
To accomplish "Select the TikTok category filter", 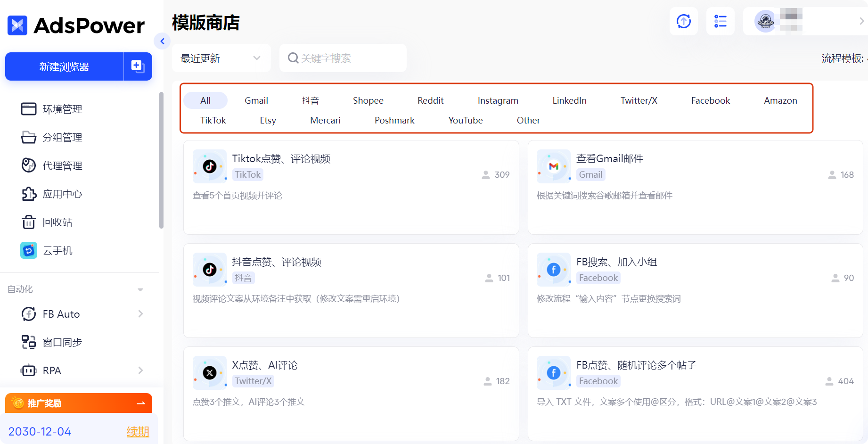I will pos(213,120).
